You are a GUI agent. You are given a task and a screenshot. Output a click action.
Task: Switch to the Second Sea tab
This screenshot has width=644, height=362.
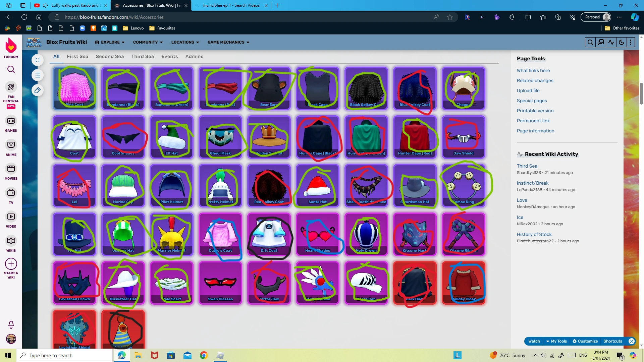(109, 56)
